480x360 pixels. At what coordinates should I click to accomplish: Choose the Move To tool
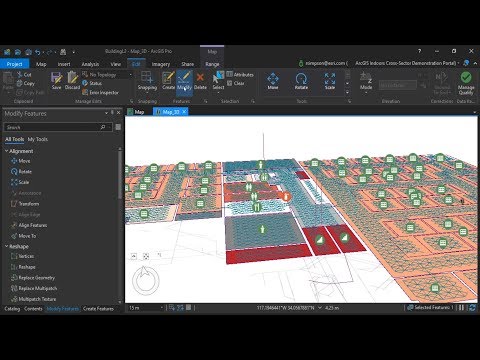[x=23, y=236]
